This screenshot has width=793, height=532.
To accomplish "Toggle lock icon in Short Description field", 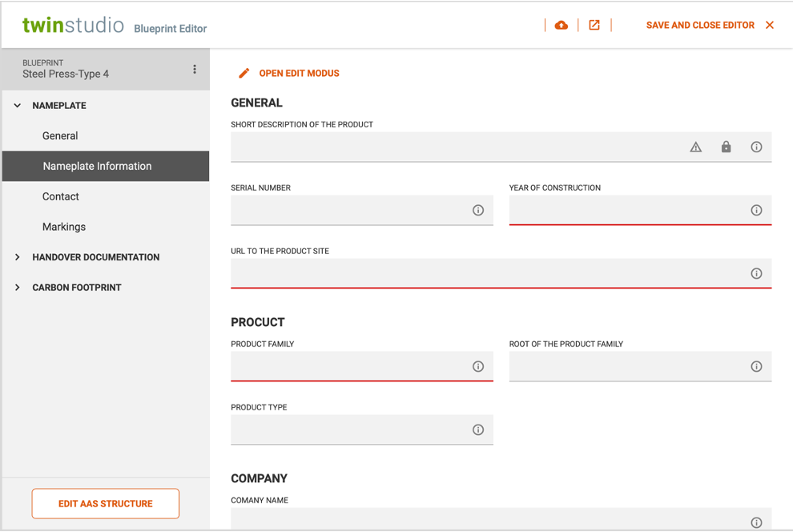I will (x=726, y=147).
